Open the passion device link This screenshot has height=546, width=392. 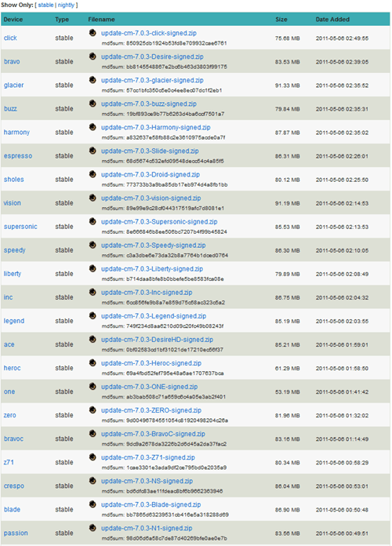tap(16, 533)
